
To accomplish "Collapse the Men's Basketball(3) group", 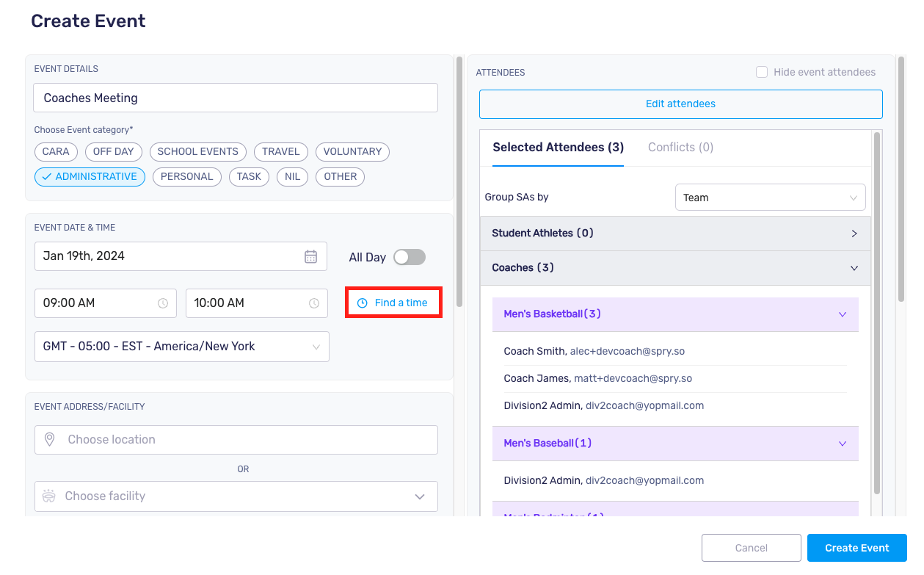I will 675,314.
